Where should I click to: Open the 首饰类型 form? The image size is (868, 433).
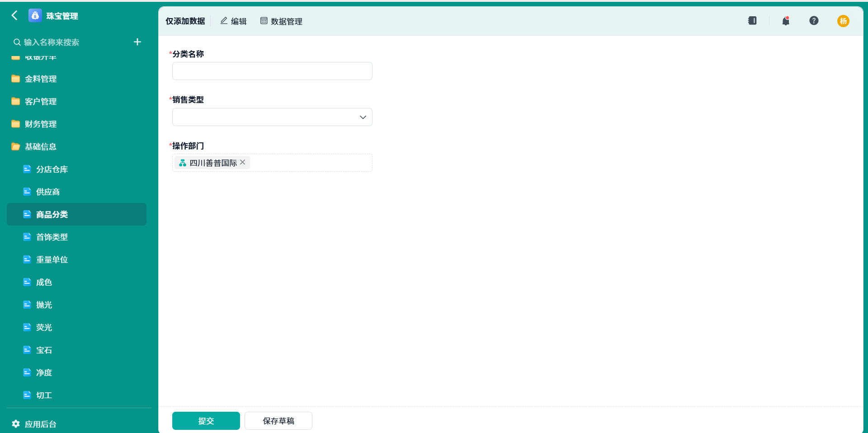coord(77,237)
